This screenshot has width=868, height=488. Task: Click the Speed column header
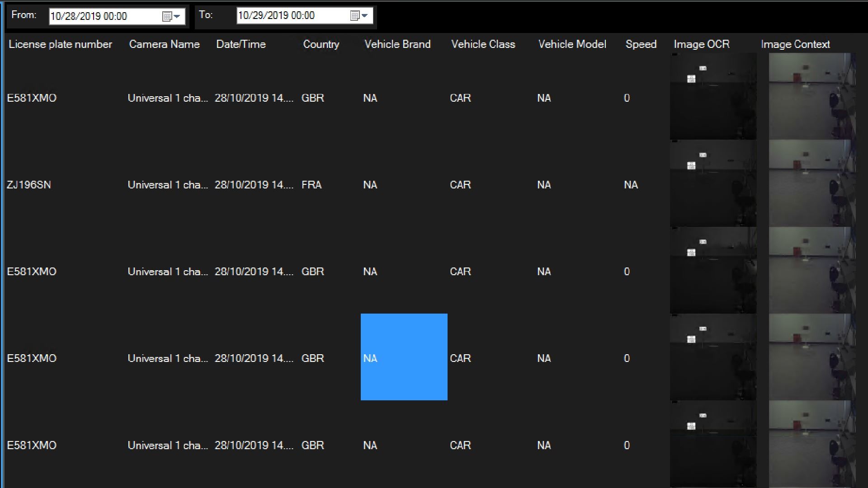point(641,44)
